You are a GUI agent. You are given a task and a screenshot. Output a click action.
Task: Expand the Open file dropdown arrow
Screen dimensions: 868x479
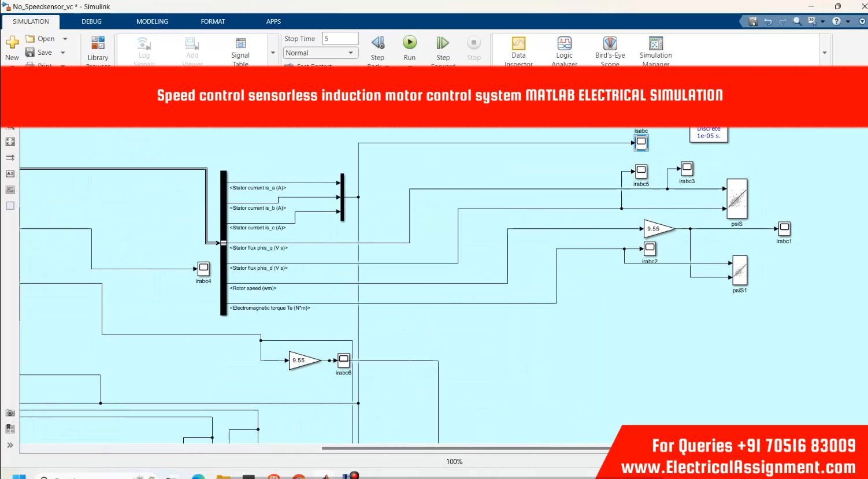click(x=65, y=39)
